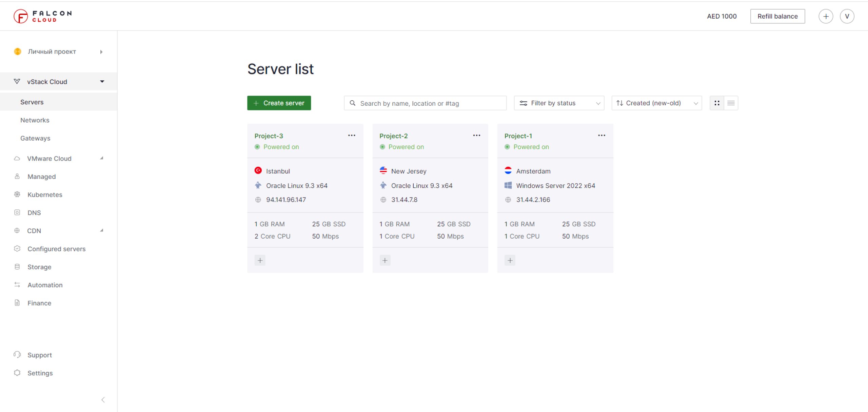The height and width of the screenshot is (412, 868).
Task: Click the round plus icon in header
Action: 826,16
